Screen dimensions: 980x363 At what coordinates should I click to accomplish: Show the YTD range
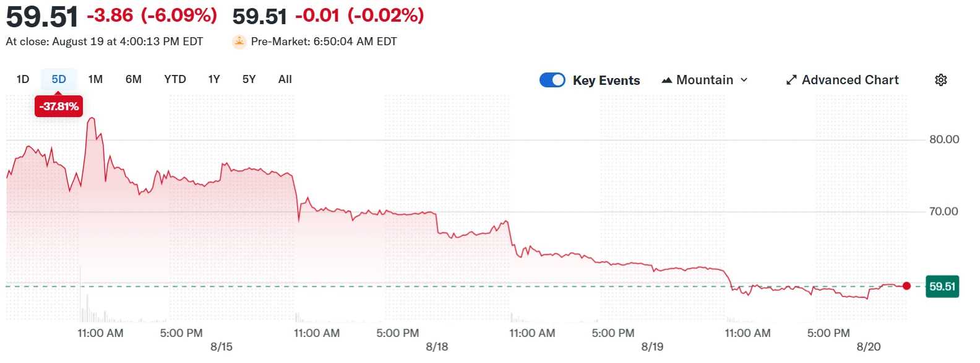[x=175, y=79]
